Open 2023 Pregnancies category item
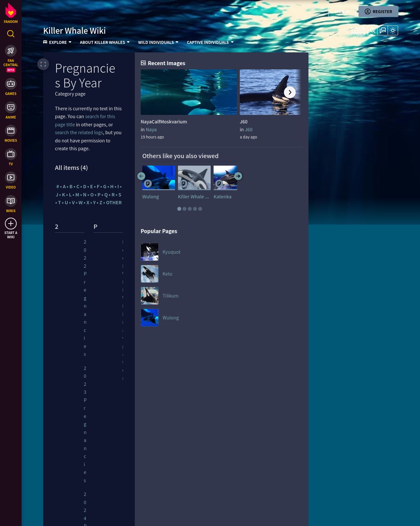Viewport: 420px width, 526px height. click(85, 424)
